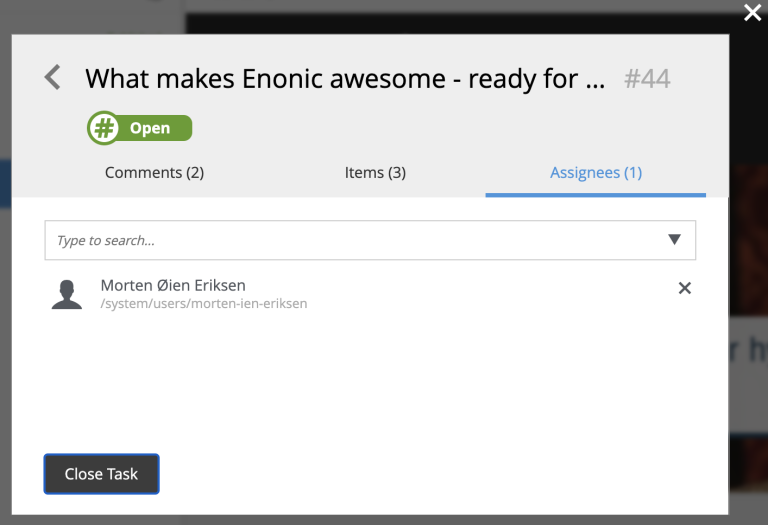768x525 pixels.
Task: Remove assignee Morten Øien Eriksen
Action: [x=685, y=288]
